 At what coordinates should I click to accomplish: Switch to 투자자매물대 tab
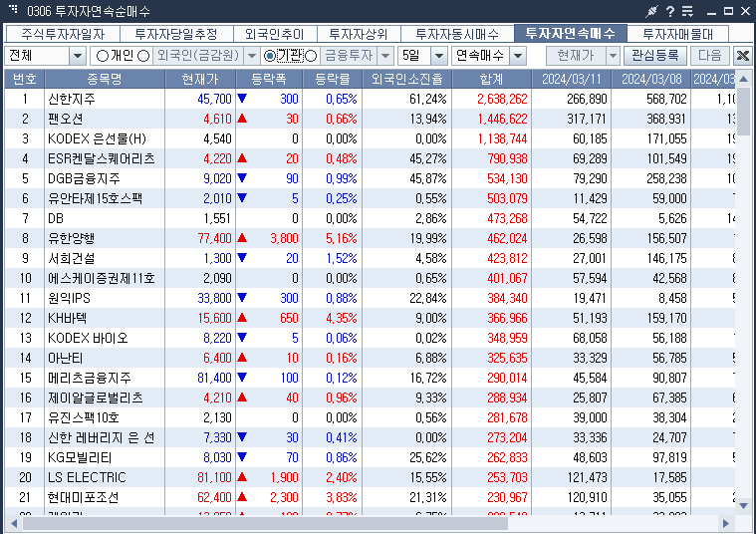(x=678, y=34)
